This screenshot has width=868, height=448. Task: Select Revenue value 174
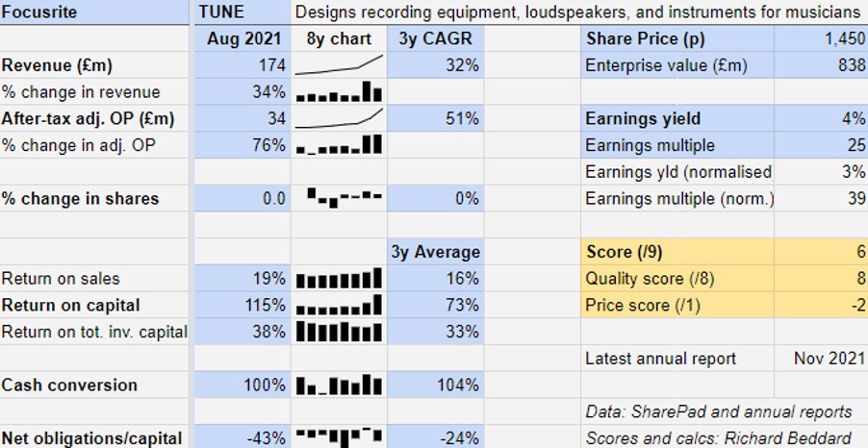[x=242, y=65]
